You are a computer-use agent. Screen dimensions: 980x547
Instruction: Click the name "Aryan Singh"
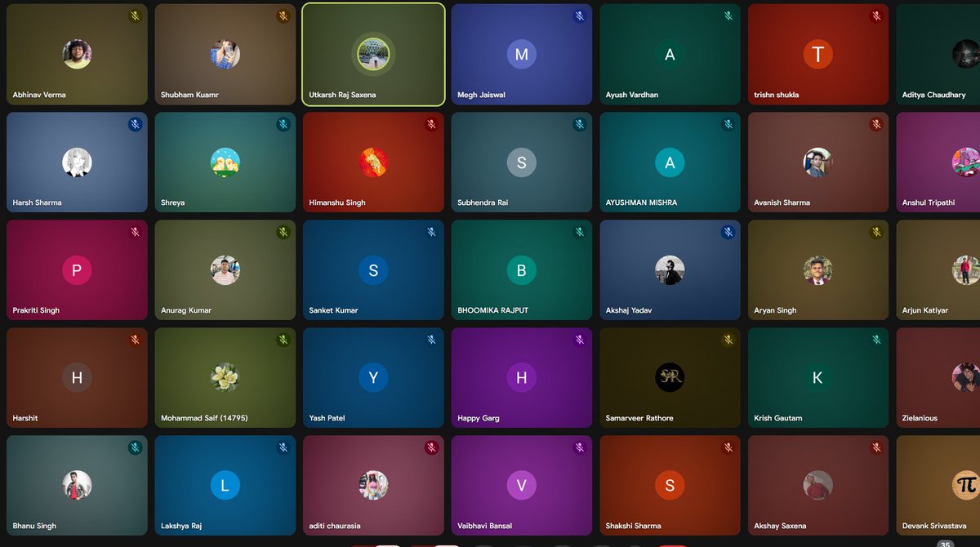tap(775, 310)
